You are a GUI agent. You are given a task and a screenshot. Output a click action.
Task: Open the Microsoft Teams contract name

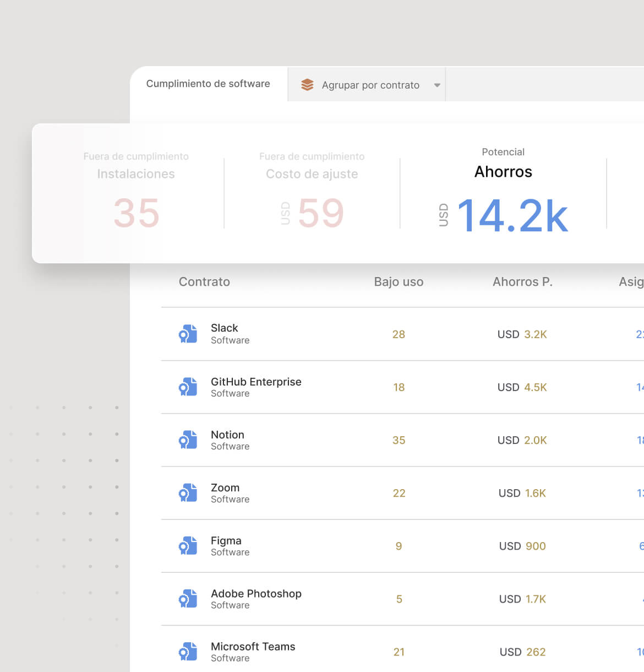click(x=253, y=647)
